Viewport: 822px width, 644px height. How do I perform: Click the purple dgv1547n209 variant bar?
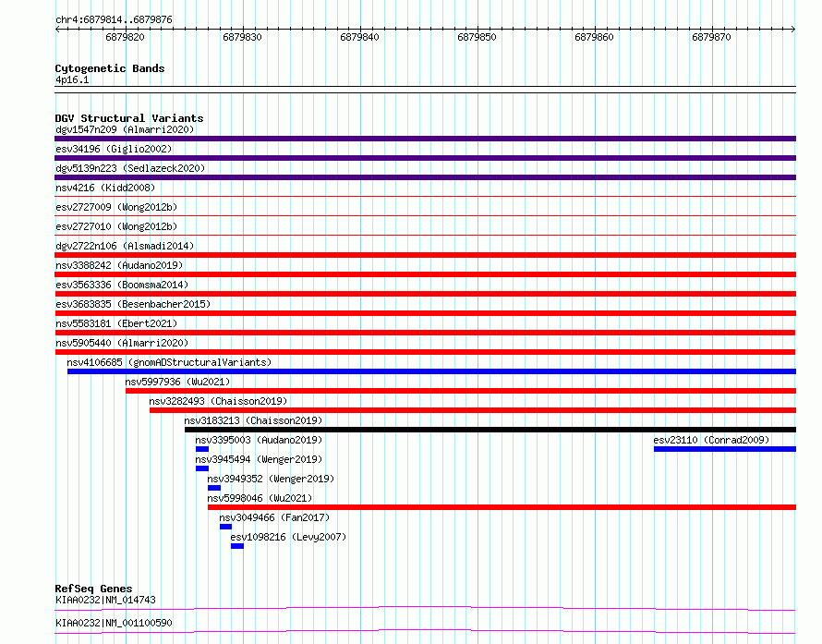[x=425, y=139]
